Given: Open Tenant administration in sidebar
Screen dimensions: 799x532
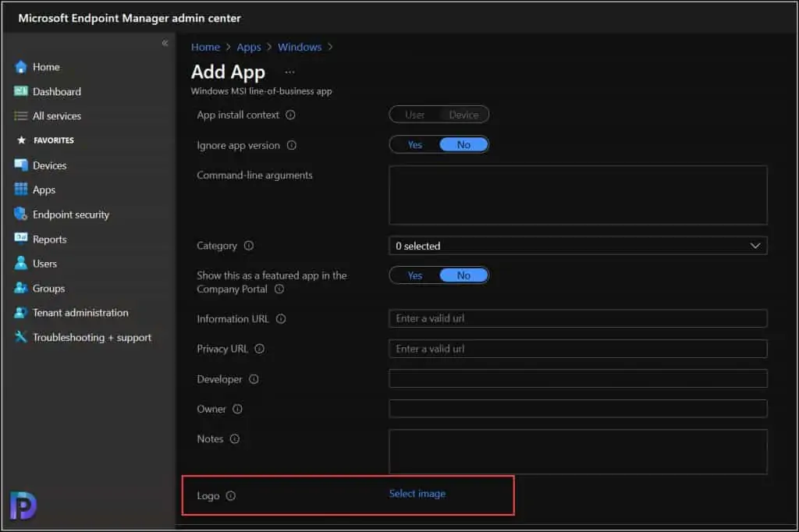Looking at the screenshot, I should (80, 312).
